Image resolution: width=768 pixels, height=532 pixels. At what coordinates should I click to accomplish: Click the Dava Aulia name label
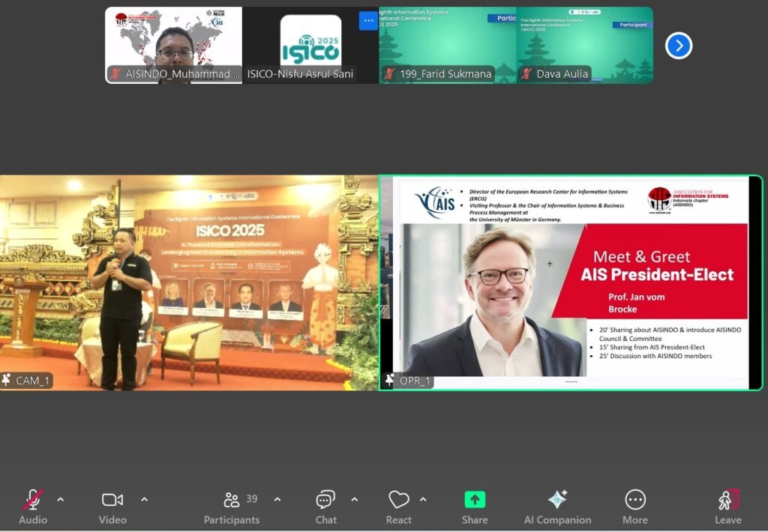pos(562,74)
